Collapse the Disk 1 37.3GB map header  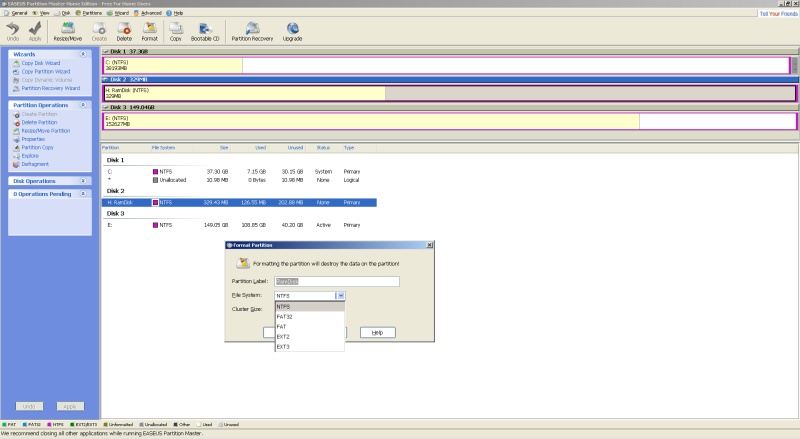click(106, 52)
